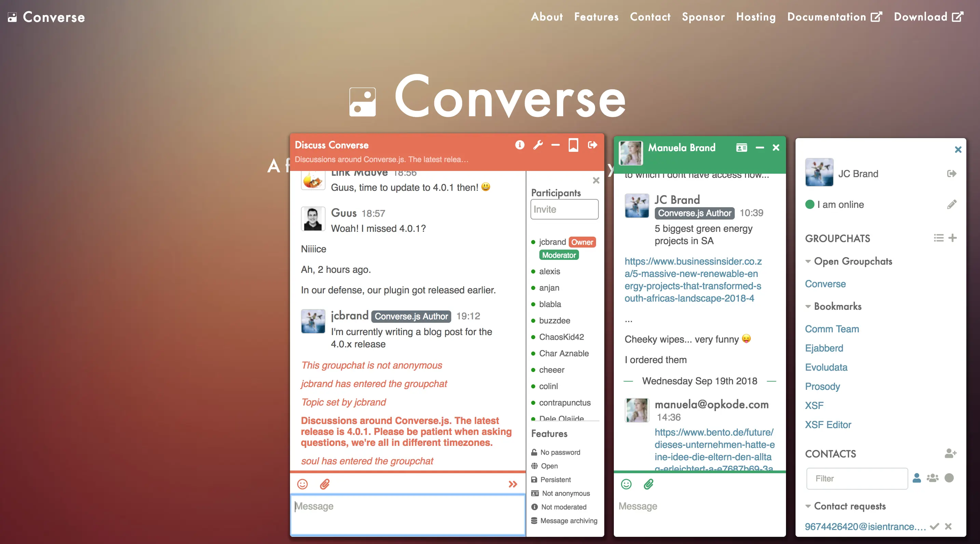Add new groupchat with plus icon
Image resolution: width=980 pixels, height=544 pixels.
click(953, 238)
